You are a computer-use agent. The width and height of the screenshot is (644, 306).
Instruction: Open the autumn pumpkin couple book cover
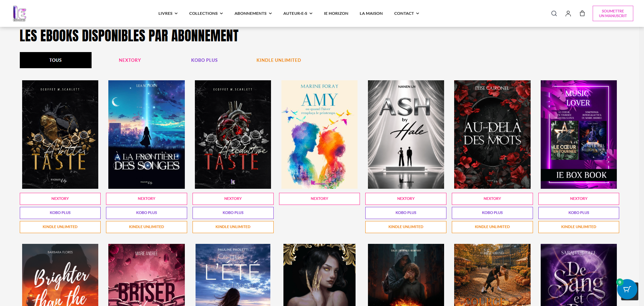click(x=492, y=275)
